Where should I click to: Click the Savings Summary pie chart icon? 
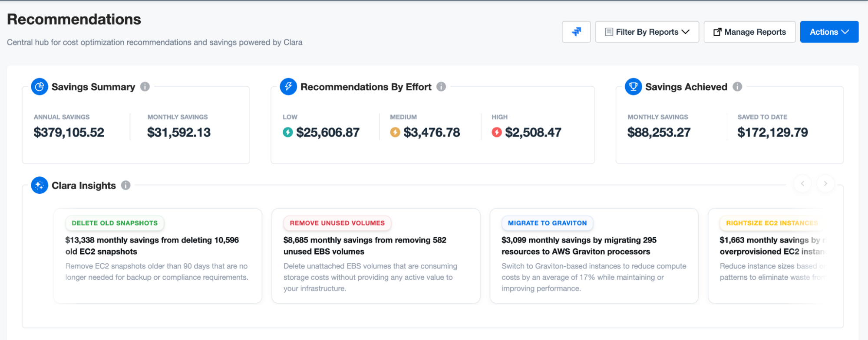(40, 87)
